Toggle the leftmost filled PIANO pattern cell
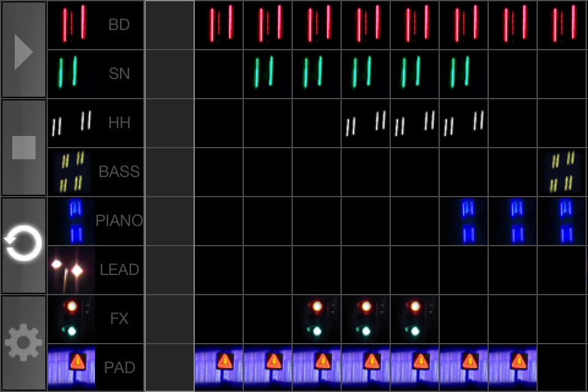Screen dimensions: 588x392 pyautogui.click(x=464, y=221)
